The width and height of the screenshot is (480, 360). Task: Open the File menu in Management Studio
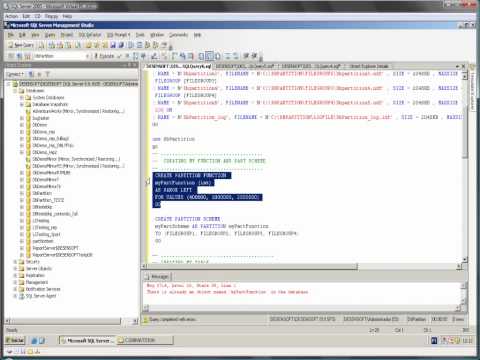tap(11, 35)
